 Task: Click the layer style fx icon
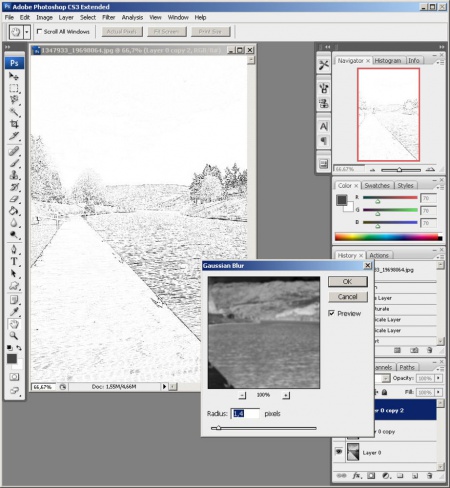click(x=356, y=476)
